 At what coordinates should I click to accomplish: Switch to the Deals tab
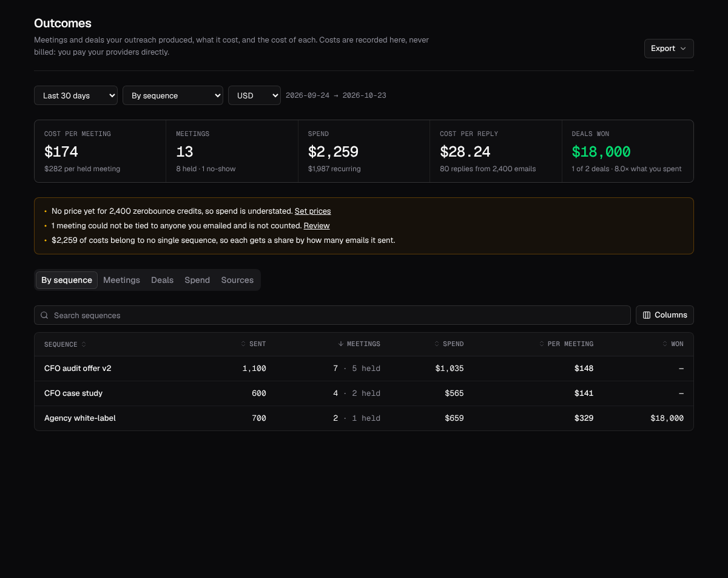162,280
